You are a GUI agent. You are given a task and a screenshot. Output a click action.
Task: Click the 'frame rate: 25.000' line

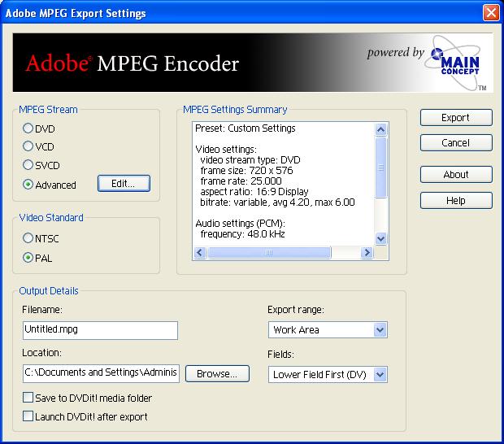click(241, 181)
